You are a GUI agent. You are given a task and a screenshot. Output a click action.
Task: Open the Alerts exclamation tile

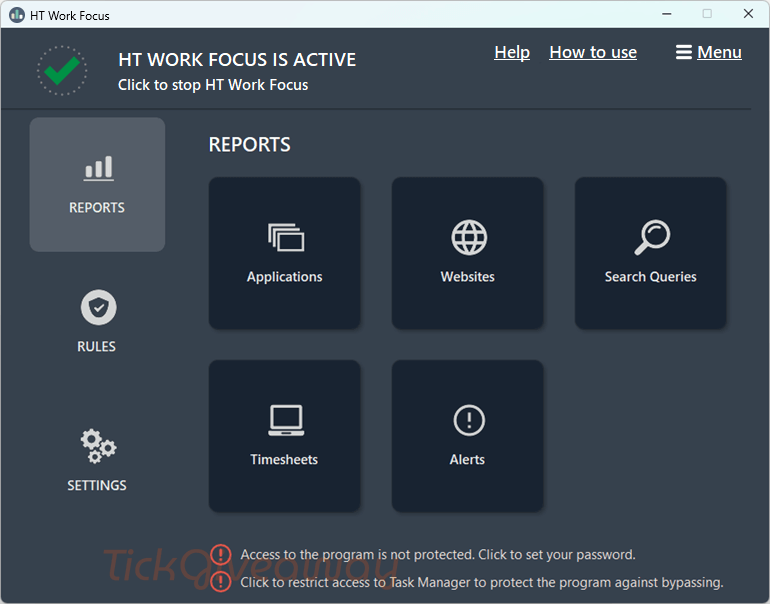click(468, 436)
